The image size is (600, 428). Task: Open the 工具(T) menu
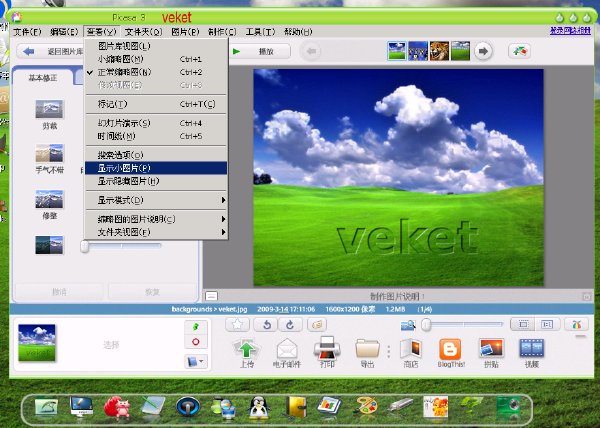coord(260,32)
